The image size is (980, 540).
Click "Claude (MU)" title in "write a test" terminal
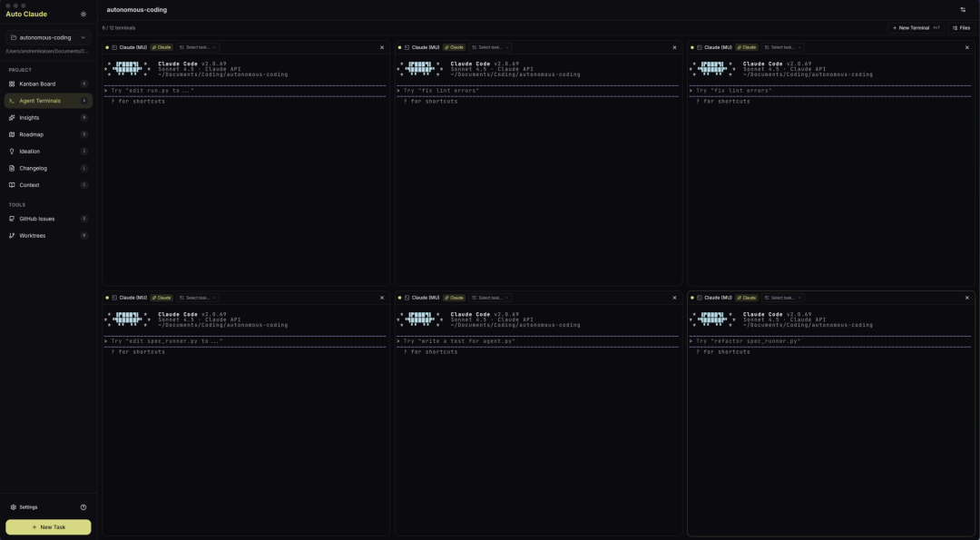[x=426, y=298]
